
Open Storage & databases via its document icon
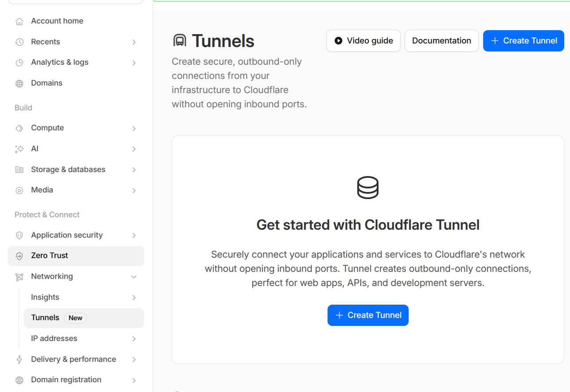[20, 169]
